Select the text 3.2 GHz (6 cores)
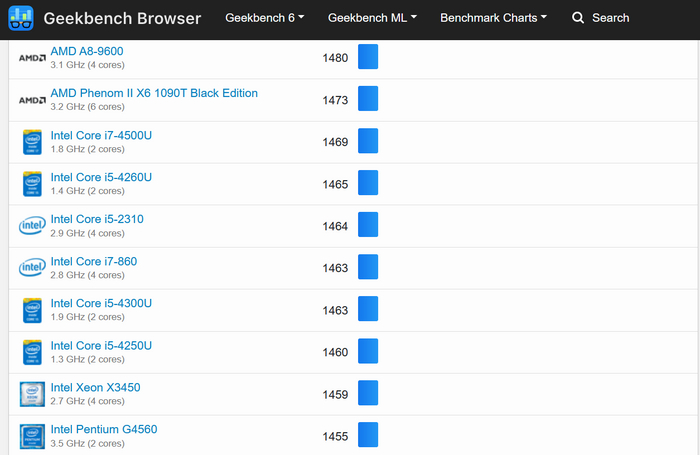The width and height of the screenshot is (700, 455). [x=88, y=107]
